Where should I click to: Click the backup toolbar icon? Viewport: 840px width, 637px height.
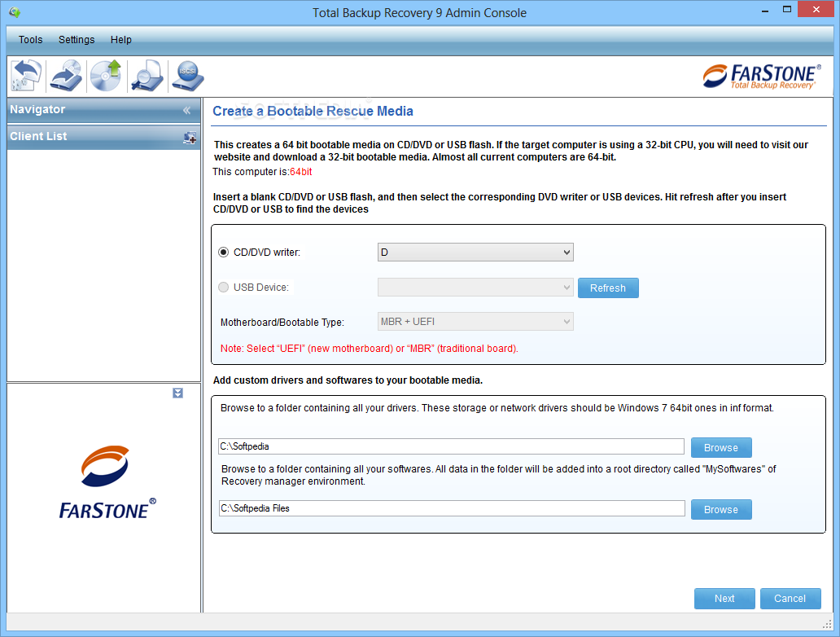click(26, 76)
